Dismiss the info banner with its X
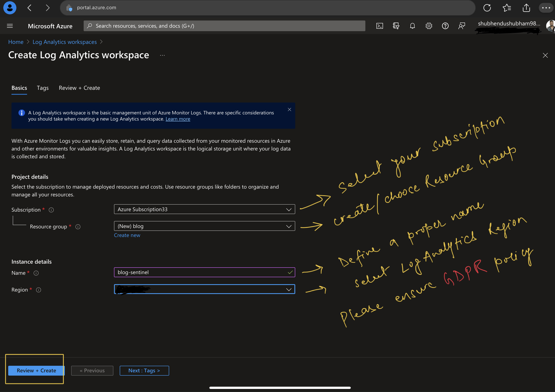 pyautogui.click(x=289, y=109)
